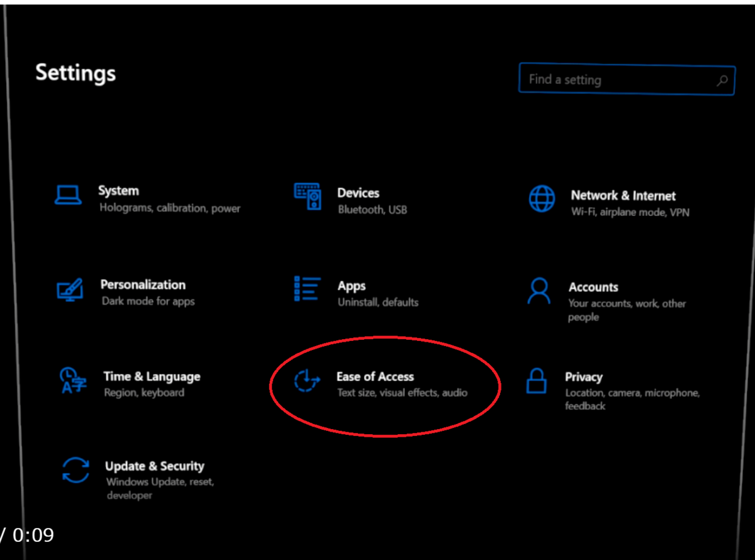Click the 'Region, keyboard' description
This screenshot has width=755, height=560.
click(144, 393)
